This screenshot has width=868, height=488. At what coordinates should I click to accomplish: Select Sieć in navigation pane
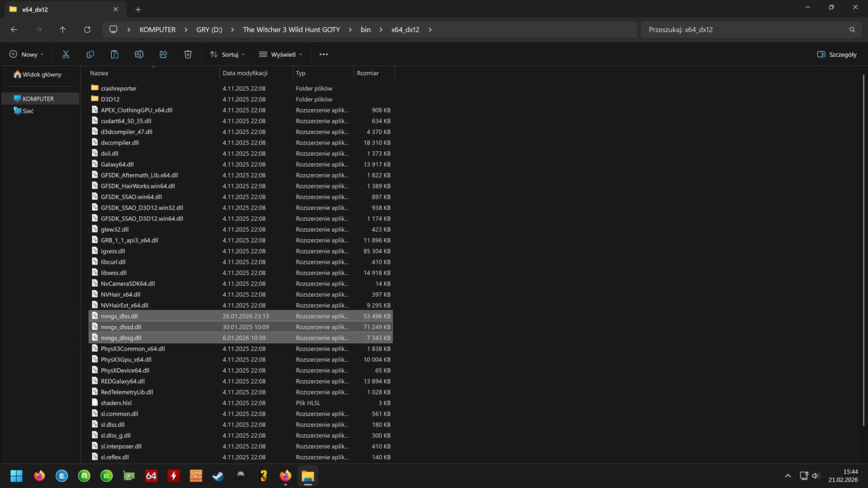point(41,110)
